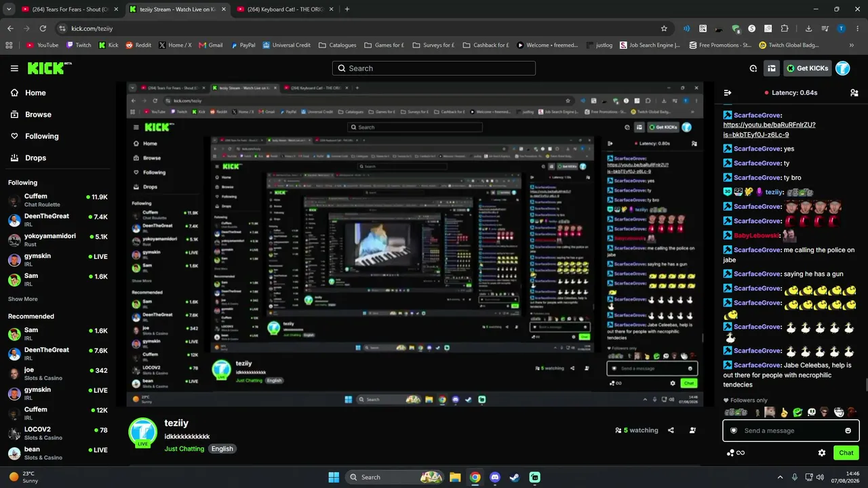Screen dimensions: 868x488
Task: Open the tab search dropdown arrow
Action: pyautogui.click(x=9, y=9)
